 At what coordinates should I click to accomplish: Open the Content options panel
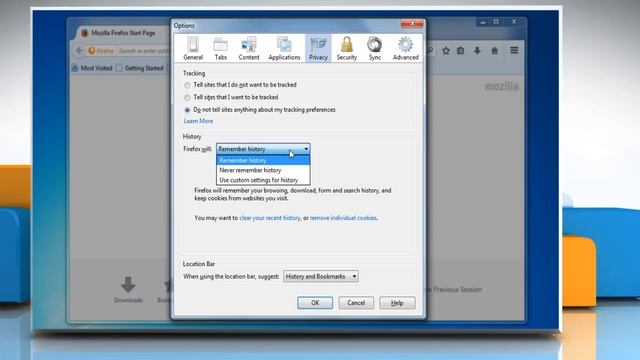coord(249,49)
